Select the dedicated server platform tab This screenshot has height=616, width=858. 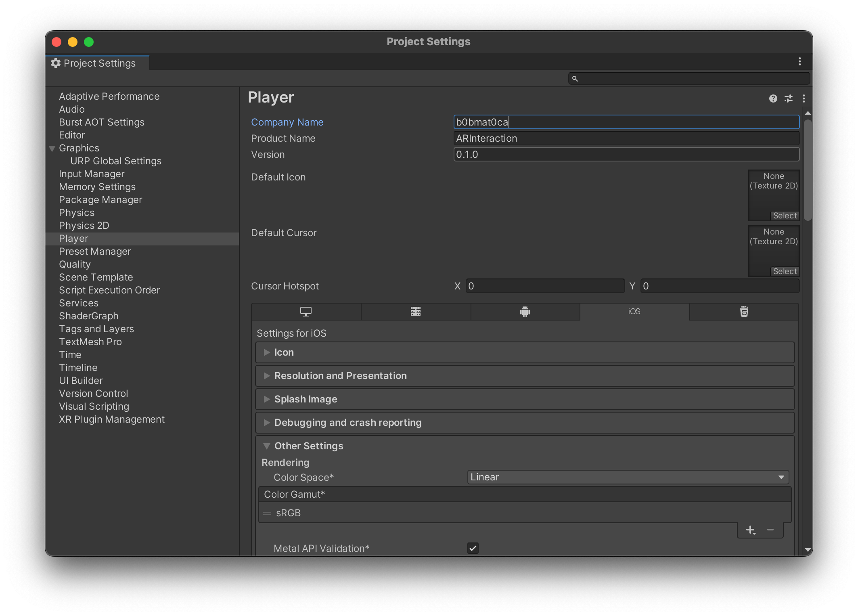[416, 312]
